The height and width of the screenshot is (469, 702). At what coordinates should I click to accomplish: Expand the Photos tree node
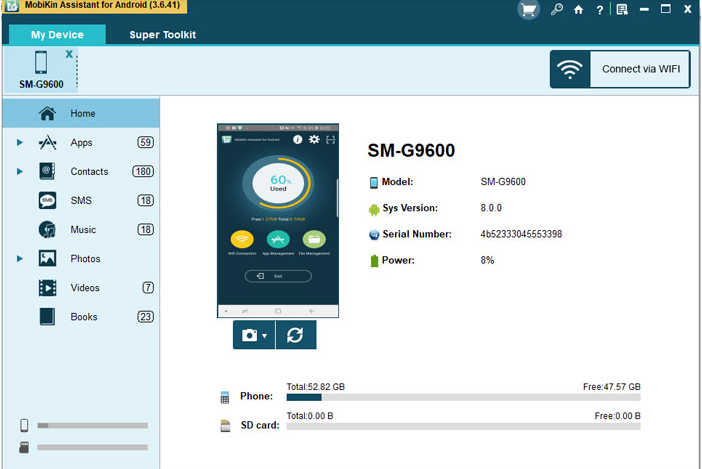(20, 259)
